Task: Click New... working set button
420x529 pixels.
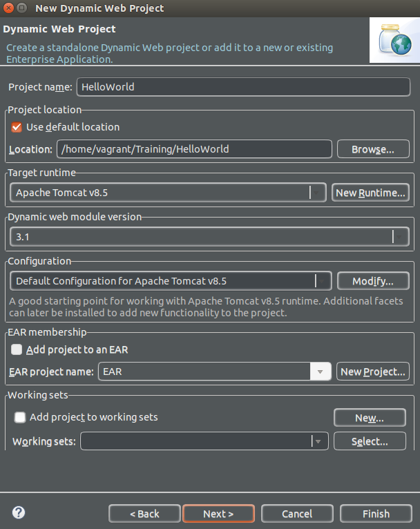Action: point(370,418)
